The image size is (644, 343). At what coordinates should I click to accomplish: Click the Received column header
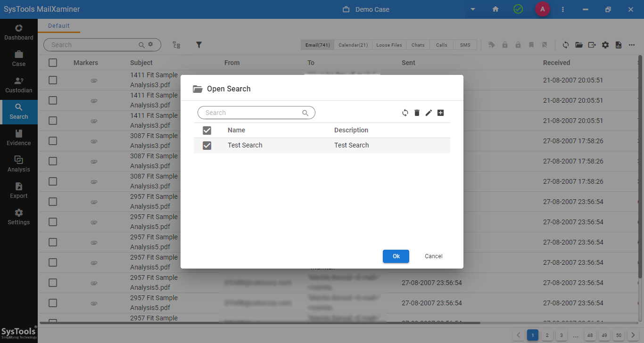(x=556, y=63)
